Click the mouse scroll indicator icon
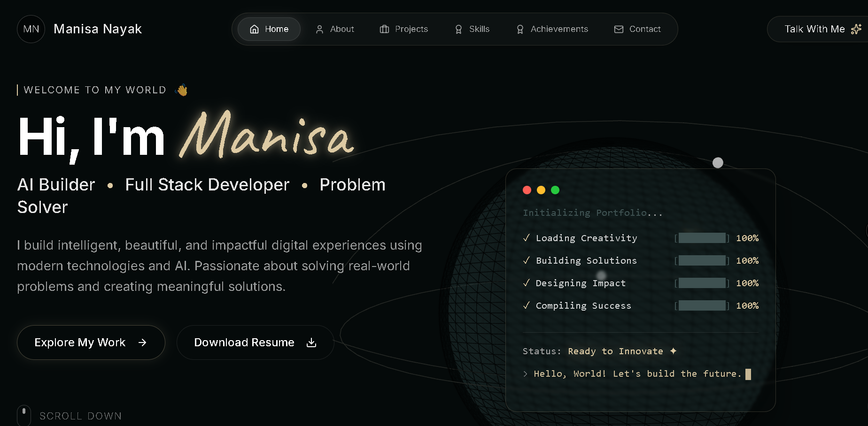 (24, 415)
